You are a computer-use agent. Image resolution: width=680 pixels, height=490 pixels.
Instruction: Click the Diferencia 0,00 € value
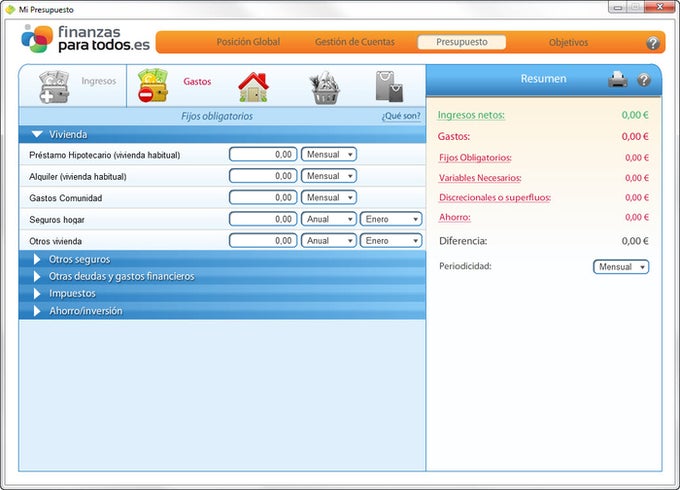click(635, 241)
